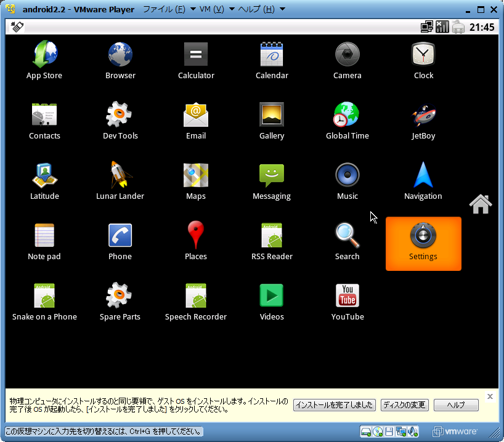504x442 pixels.
Task: Click the VMware sound card icon
Action: click(413, 432)
